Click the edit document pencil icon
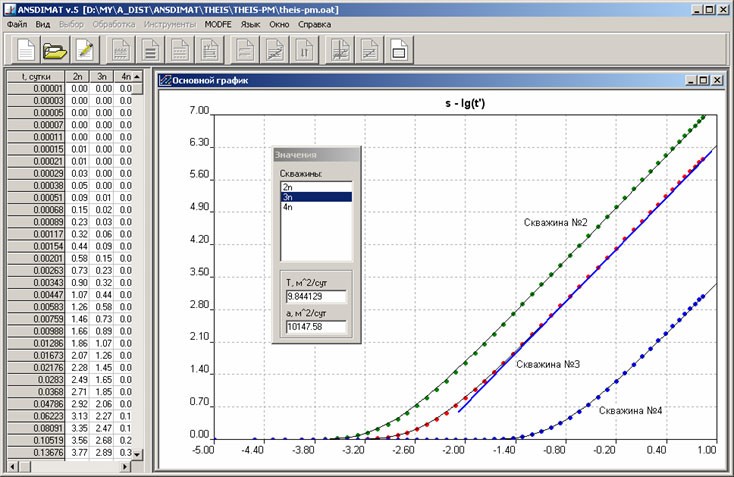 pyautogui.click(x=85, y=47)
